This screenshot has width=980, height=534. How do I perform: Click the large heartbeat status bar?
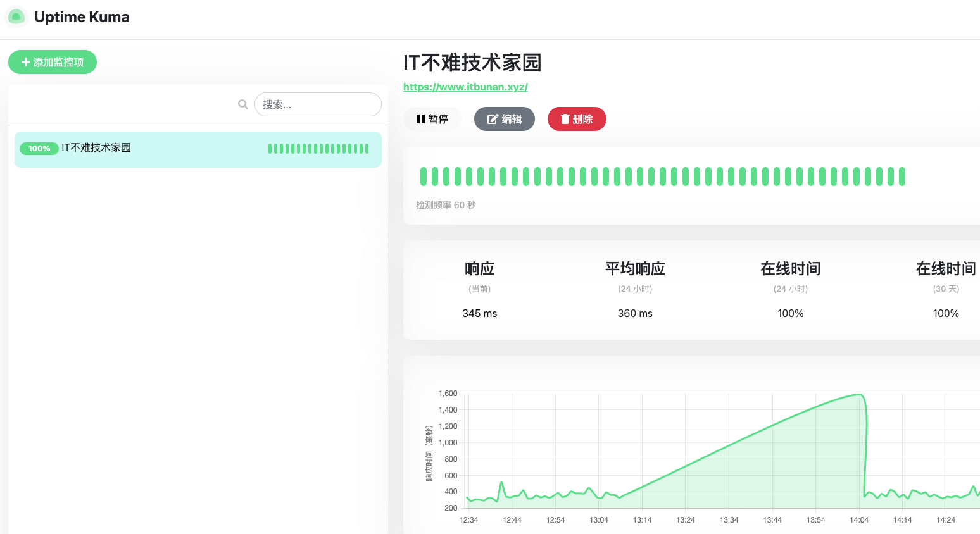tap(663, 177)
